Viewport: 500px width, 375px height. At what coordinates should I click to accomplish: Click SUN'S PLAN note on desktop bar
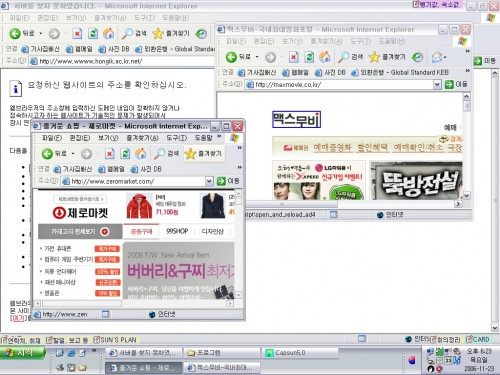coord(115,340)
